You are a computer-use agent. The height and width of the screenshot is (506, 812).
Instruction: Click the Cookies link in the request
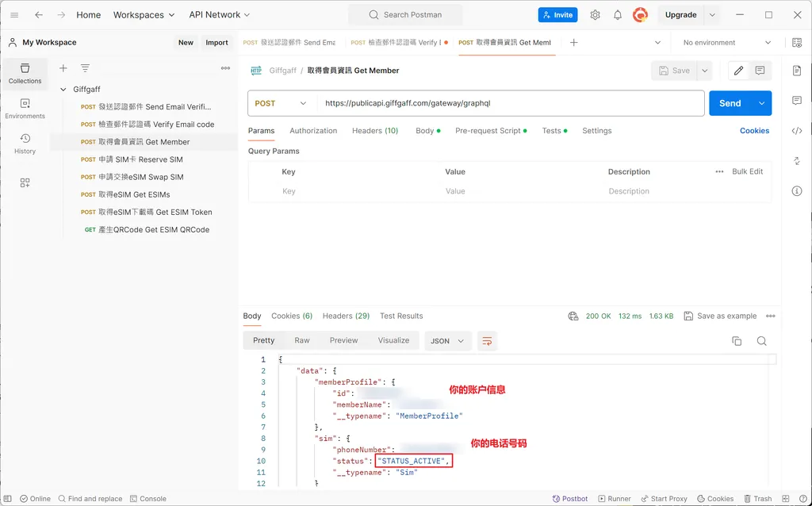click(x=754, y=131)
